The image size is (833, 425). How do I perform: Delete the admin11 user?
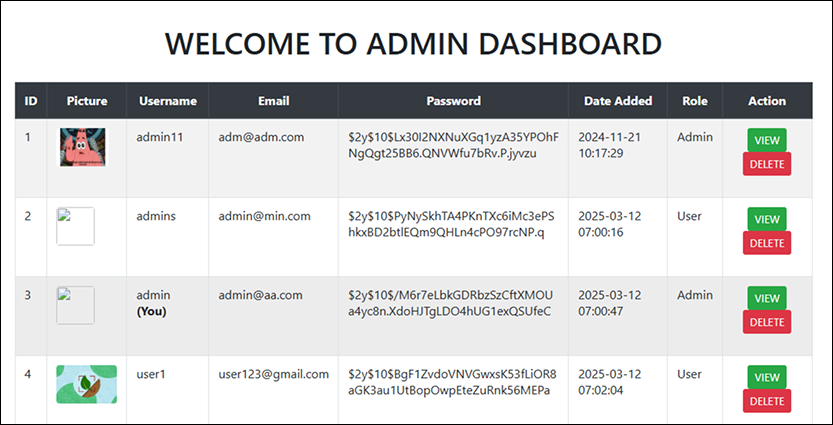(767, 164)
